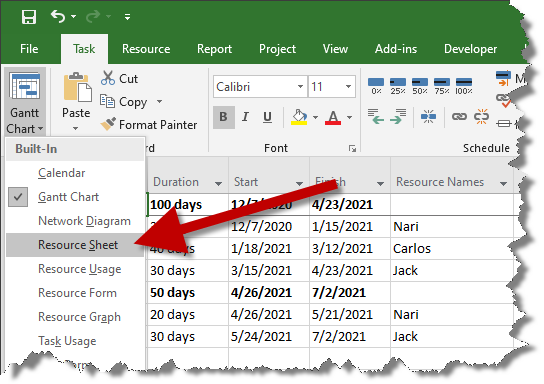Select Calendar from Built-In views
Image resolution: width=544 pixels, height=384 pixels.
75,173
